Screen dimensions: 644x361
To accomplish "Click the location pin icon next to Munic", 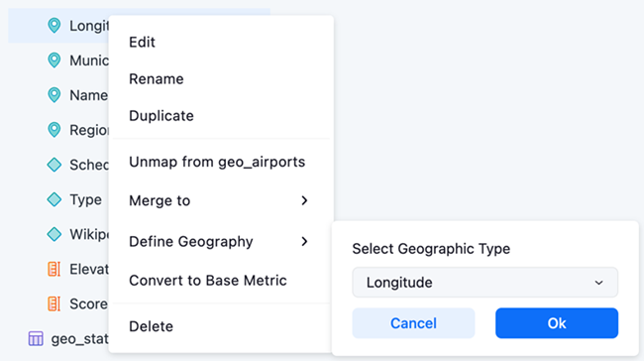I will pyautogui.click(x=54, y=60).
